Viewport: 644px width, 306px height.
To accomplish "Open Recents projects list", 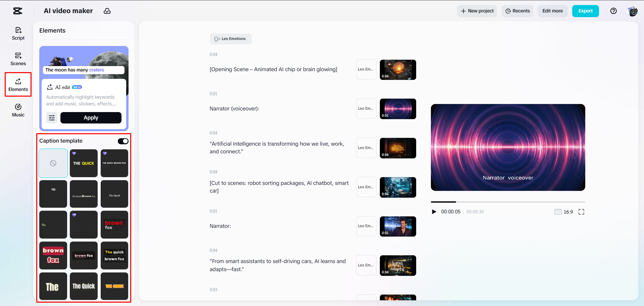I will pyautogui.click(x=517, y=11).
